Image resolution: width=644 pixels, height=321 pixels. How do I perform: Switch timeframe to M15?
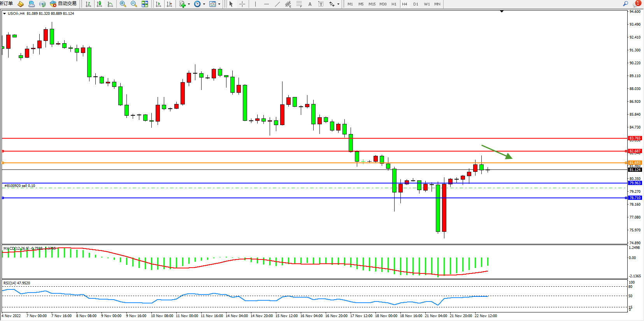[x=372, y=4]
